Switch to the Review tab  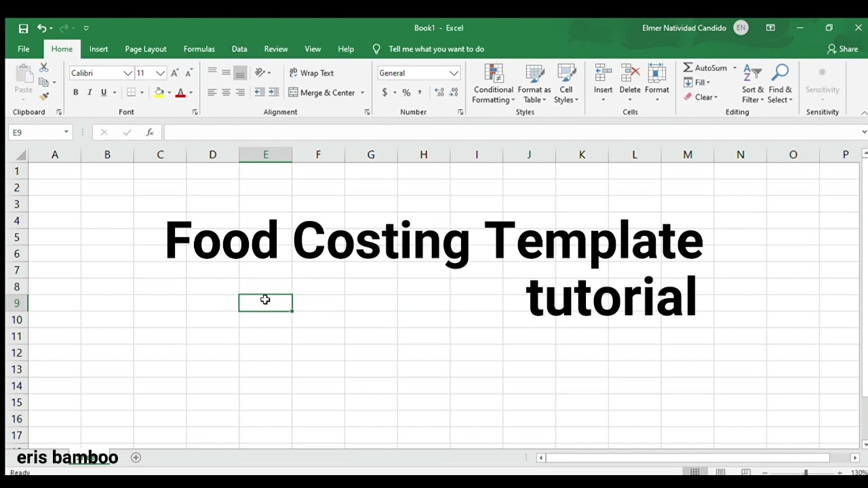[x=276, y=49]
